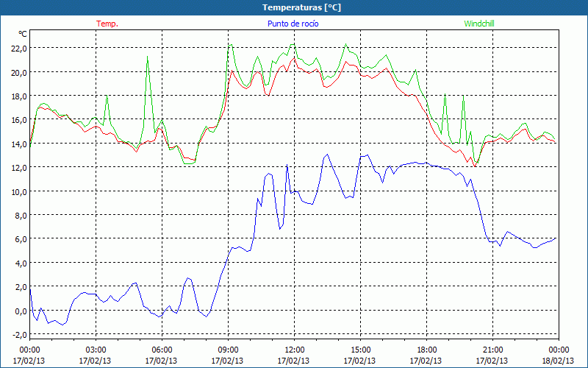The image size is (588, 368).
Task: Click the °C unit label on axis
Action: pyautogui.click(x=23, y=34)
